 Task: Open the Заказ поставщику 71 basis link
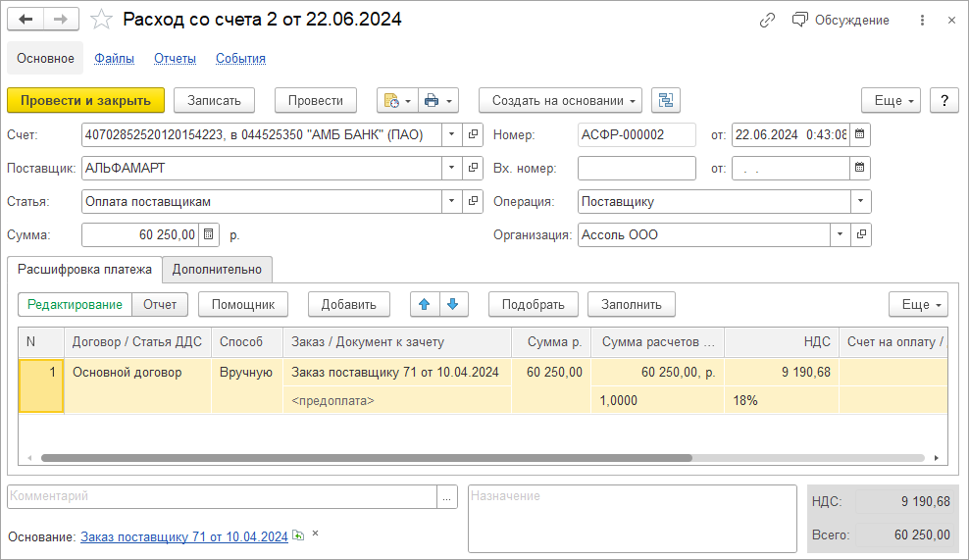(184, 536)
